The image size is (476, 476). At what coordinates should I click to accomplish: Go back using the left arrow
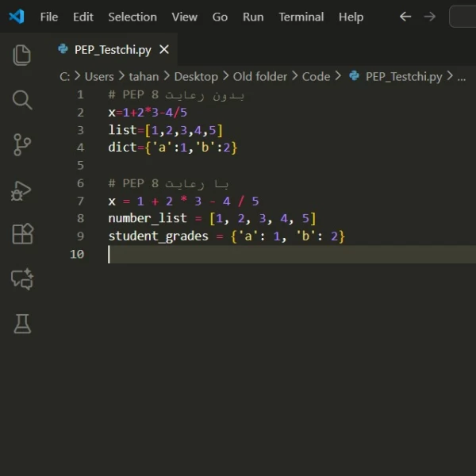pyautogui.click(x=405, y=17)
